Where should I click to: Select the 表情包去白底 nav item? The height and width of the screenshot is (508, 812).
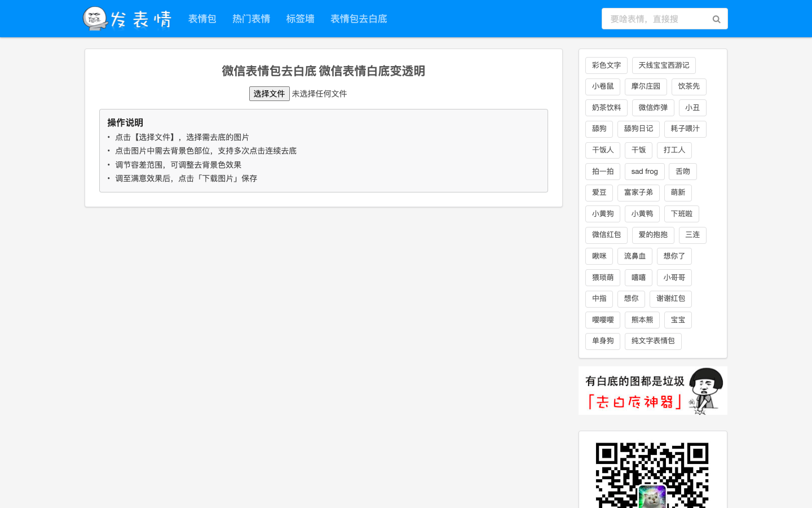pos(359,19)
